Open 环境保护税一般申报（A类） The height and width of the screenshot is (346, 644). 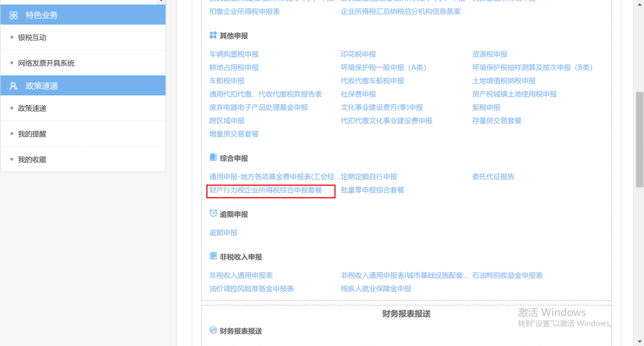(x=383, y=67)
